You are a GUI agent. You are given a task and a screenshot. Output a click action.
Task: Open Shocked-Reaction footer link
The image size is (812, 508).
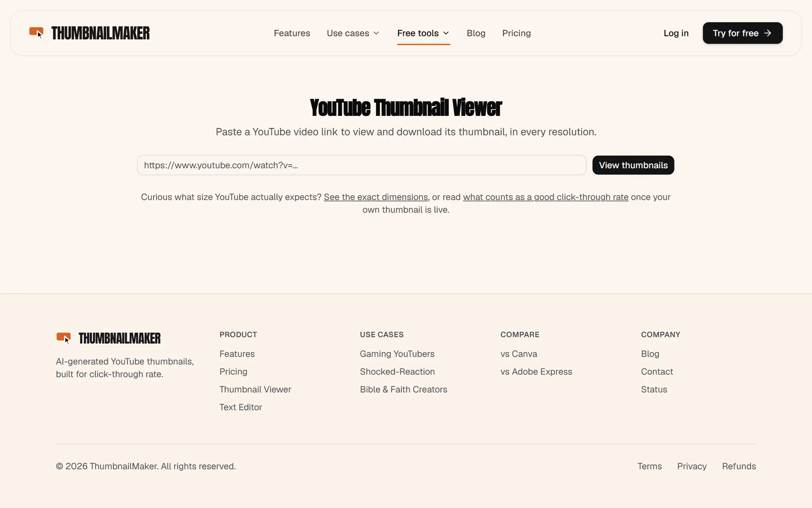coord(397,371)
